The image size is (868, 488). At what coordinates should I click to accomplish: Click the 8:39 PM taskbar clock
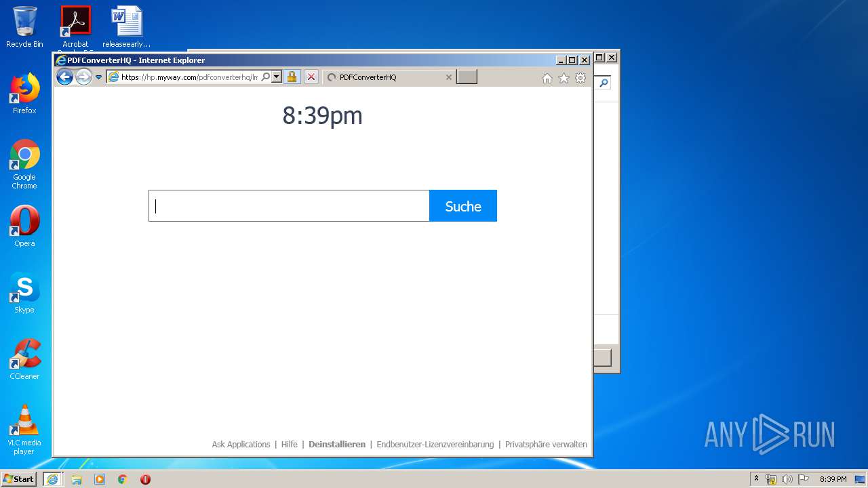tap(833, 479)
